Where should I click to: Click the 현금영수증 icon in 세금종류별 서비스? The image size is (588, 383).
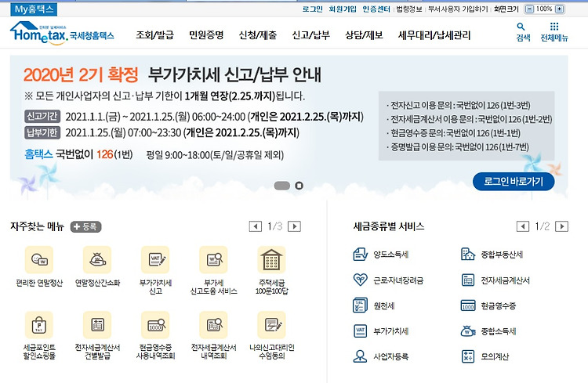click(x=468, y=305)
